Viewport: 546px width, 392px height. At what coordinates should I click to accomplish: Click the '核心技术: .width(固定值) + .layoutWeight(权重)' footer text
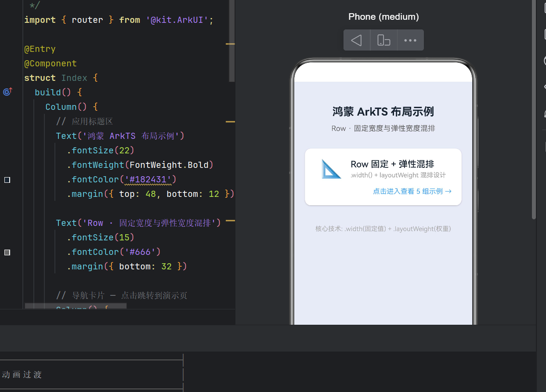point(383,229)
